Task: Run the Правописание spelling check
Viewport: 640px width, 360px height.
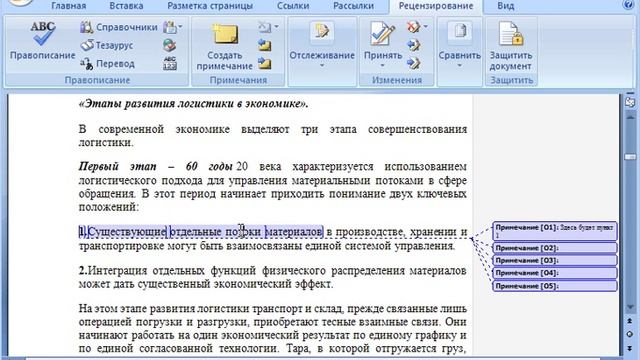Action: click(42, 40)
